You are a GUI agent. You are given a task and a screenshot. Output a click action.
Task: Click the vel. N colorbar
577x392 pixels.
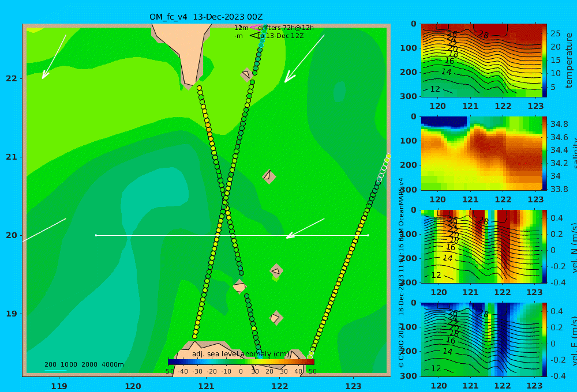point(545,246)
